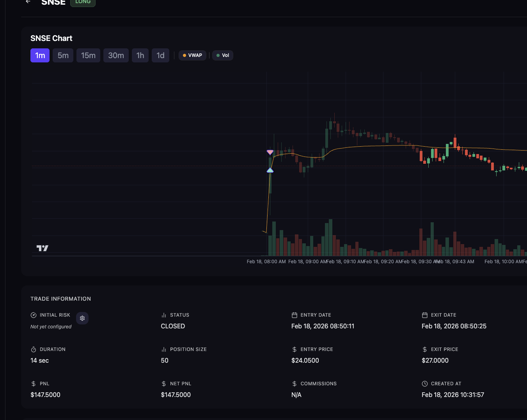
Task: Click the purple exit marker triangle
Action: (270, 152)
